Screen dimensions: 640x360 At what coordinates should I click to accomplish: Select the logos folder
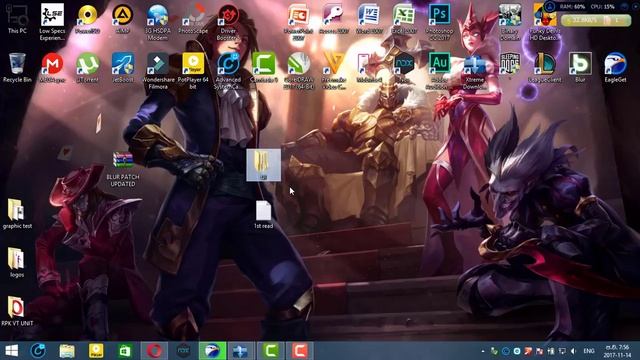point(16,263)
